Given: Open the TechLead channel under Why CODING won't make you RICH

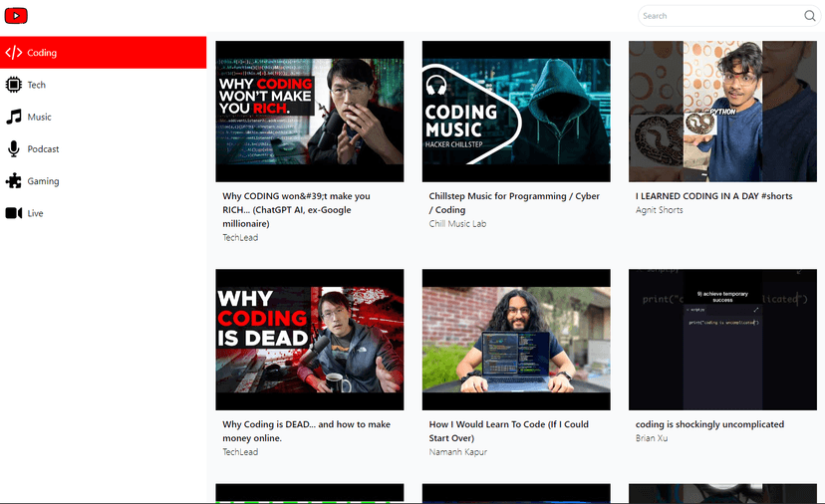Looking at the screenshot, I should pyautogui.click(x=240, y=238).
